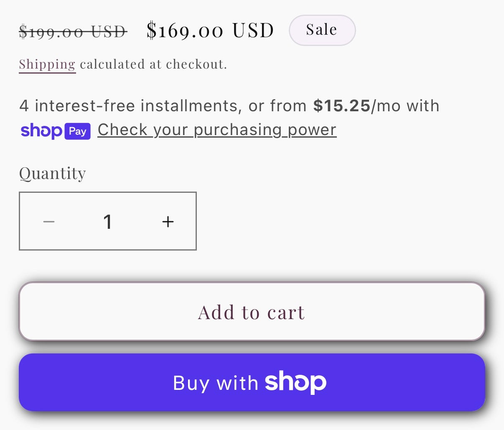Select the bold $15.25 monthly amount

coord(341,106)
